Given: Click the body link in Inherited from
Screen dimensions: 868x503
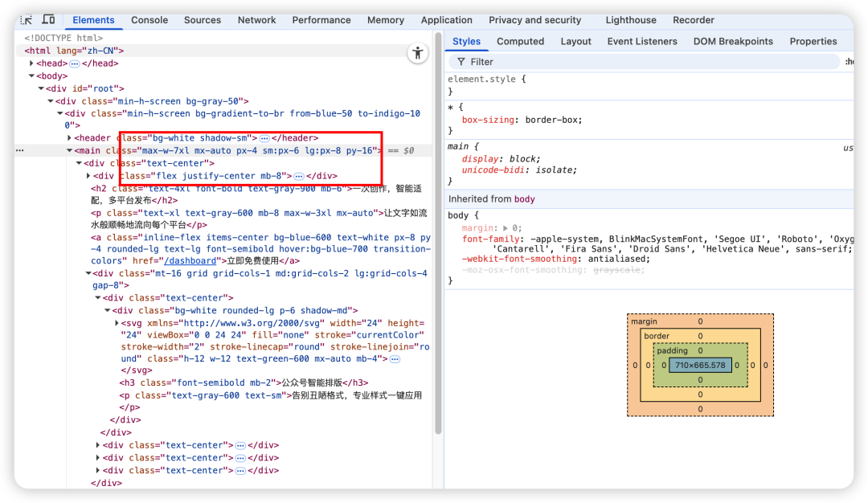Looking at the screenshot, I should coord(524,199).
